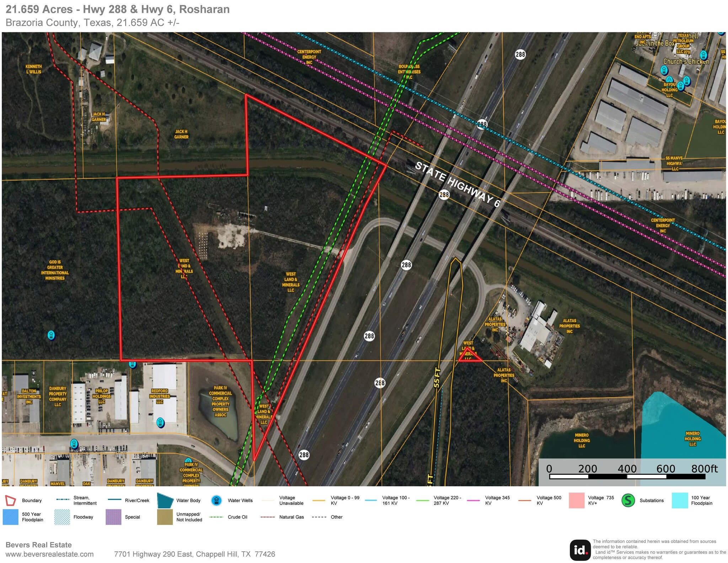The height and width of the screenshot is (563, 728).
Task: Click the Water Wells legend icon
Action: click(217, 500)
